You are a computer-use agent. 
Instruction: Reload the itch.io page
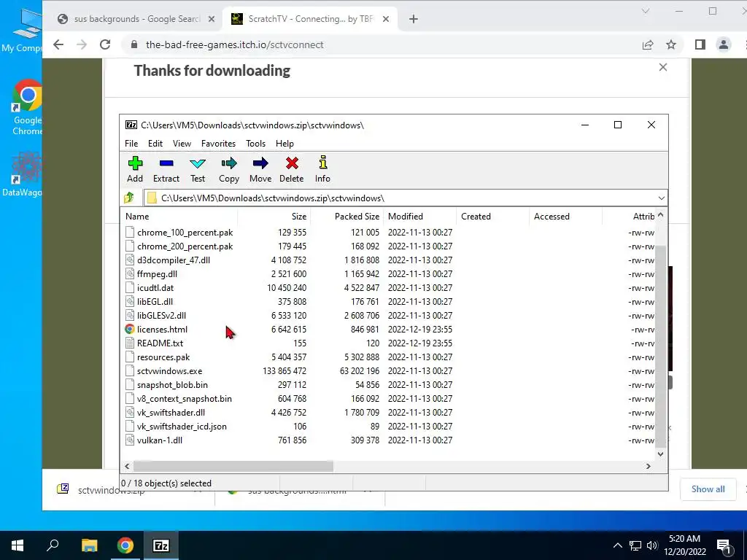[105, 44]
